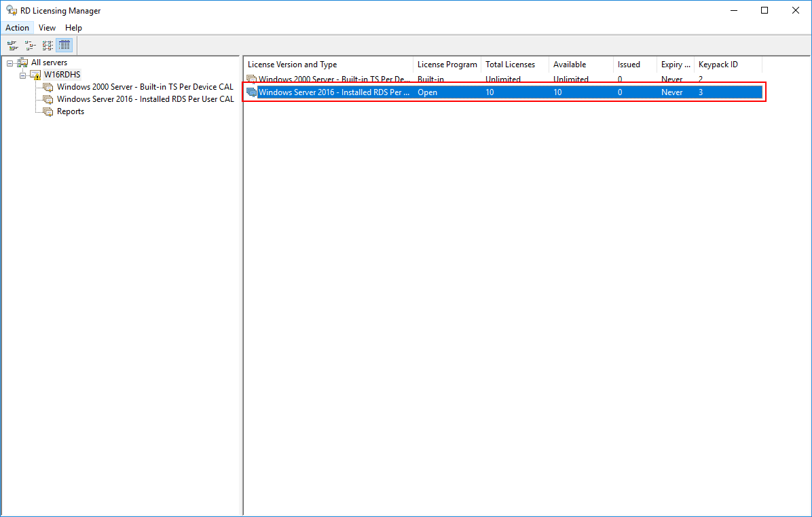Click Keypack ID '2' cell
Image resolution: width=812 pixels, height=517 pixels.
point(701,79)
